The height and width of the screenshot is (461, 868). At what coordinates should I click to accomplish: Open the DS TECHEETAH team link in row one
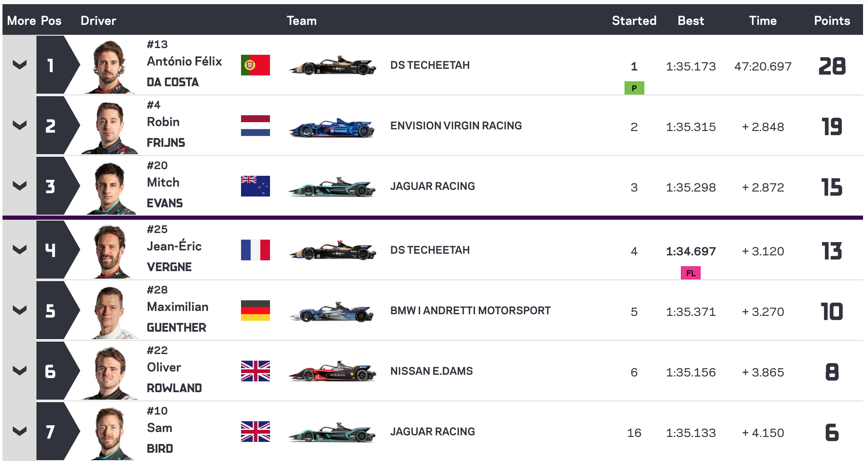click(430, 65)
